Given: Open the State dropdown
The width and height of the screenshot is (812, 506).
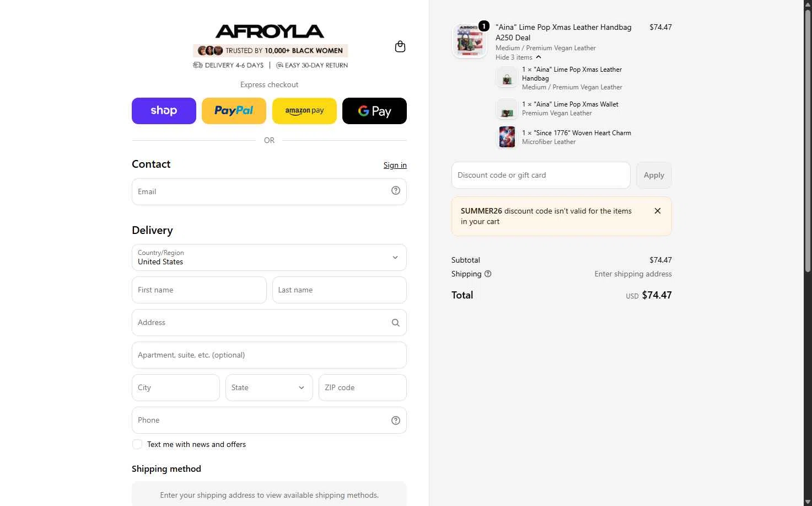Looking at the screenshot, I should (269, 388).
